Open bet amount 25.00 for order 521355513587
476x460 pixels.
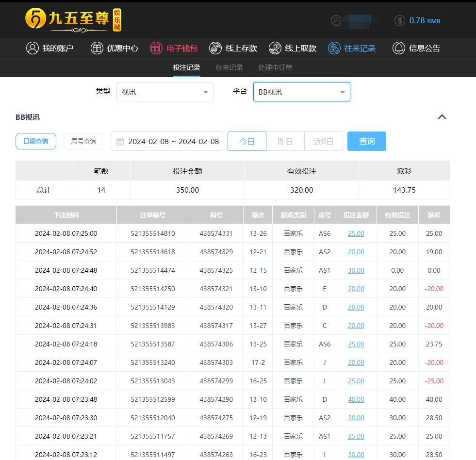(356, 344)
